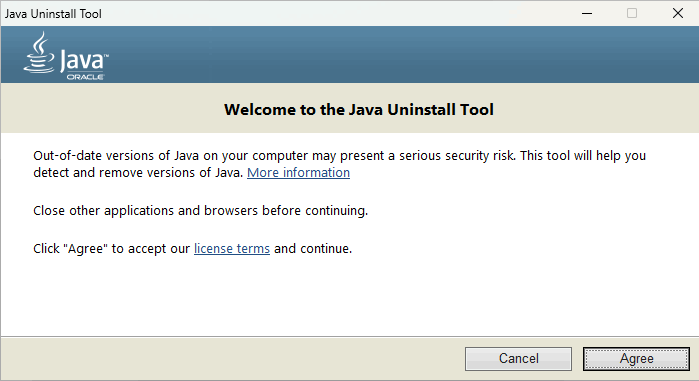Viewport: 699px width, 381px height.
Task: Click the Close other applications and browsers sentence
Action: tap(201, 210)
